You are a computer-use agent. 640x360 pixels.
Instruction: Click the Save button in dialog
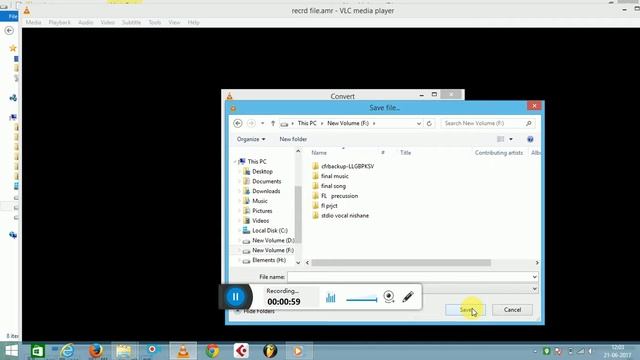pyautogui.click(x=466, y=310)
